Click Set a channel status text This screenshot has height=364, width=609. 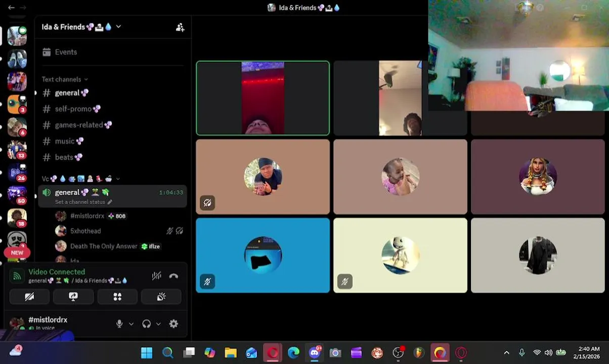80,202
